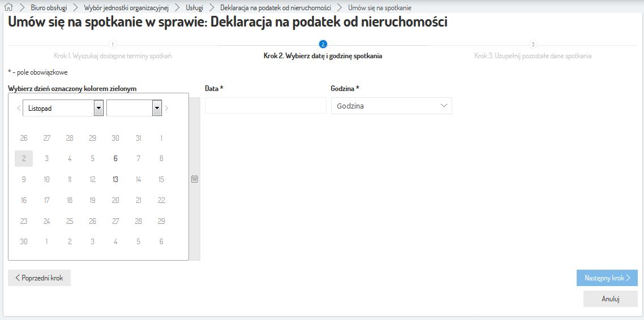This screenshot has width=644, height=320.
Task: Select available day 6 in November
Action: [x=115, y=159]
